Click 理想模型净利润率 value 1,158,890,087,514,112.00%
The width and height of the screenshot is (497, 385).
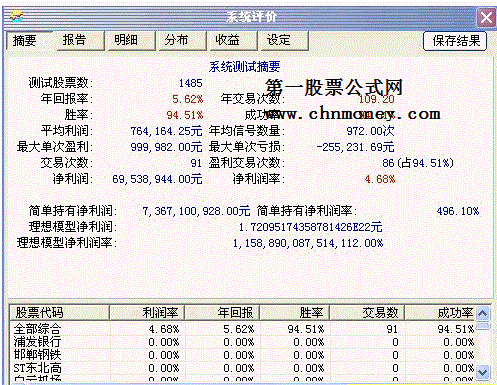click(x=308, y=243)
